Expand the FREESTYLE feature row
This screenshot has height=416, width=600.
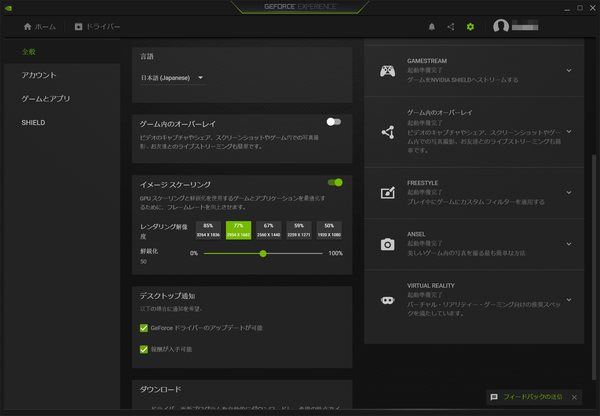(x=569, y=193)
